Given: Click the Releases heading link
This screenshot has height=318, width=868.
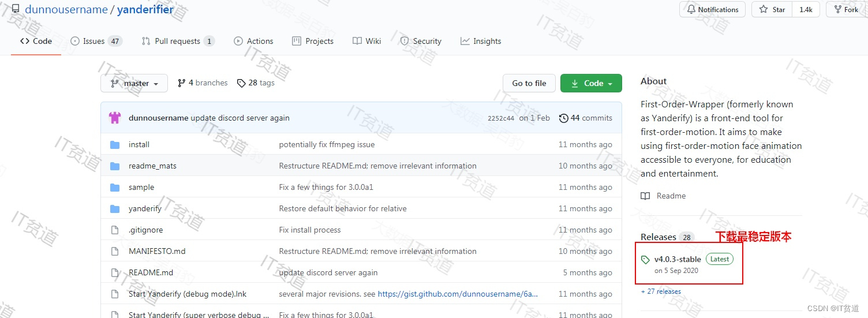Looking at the screenshot, I should (659, 237).
